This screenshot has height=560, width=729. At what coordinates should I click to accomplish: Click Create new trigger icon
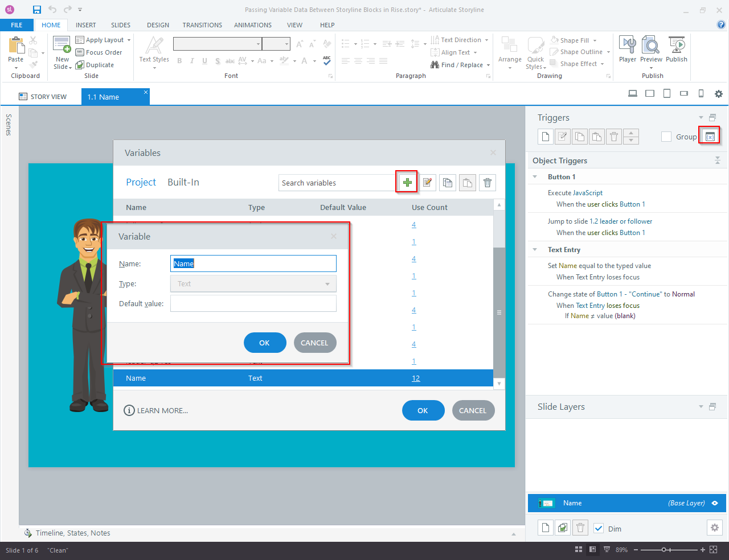[x=546, y=137]
